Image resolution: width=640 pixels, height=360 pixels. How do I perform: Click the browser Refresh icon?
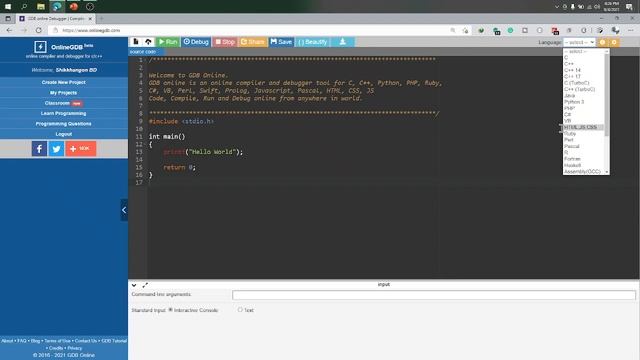[x=38, y=30]
